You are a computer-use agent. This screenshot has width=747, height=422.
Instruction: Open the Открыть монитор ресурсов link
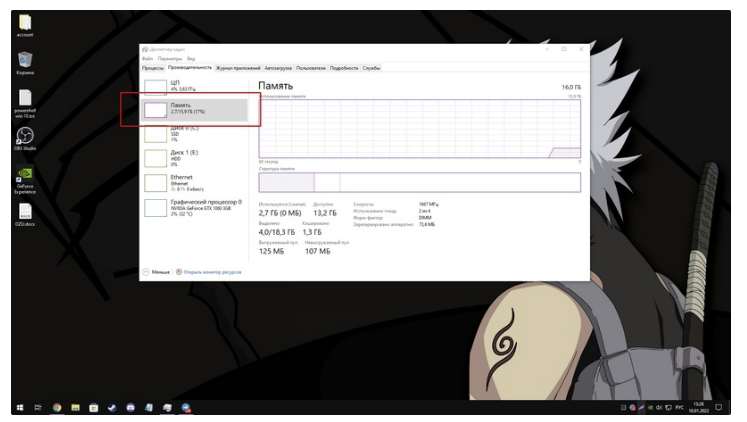click(209, 272)
